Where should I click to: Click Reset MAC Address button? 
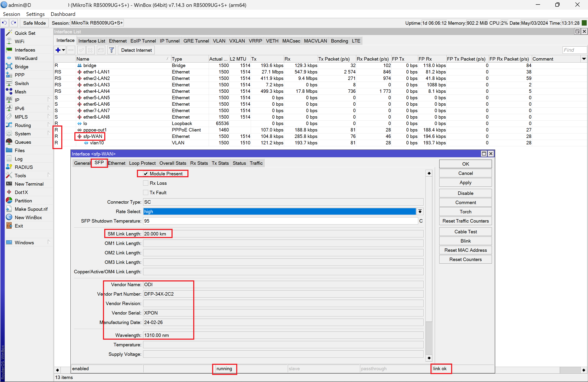465,250
